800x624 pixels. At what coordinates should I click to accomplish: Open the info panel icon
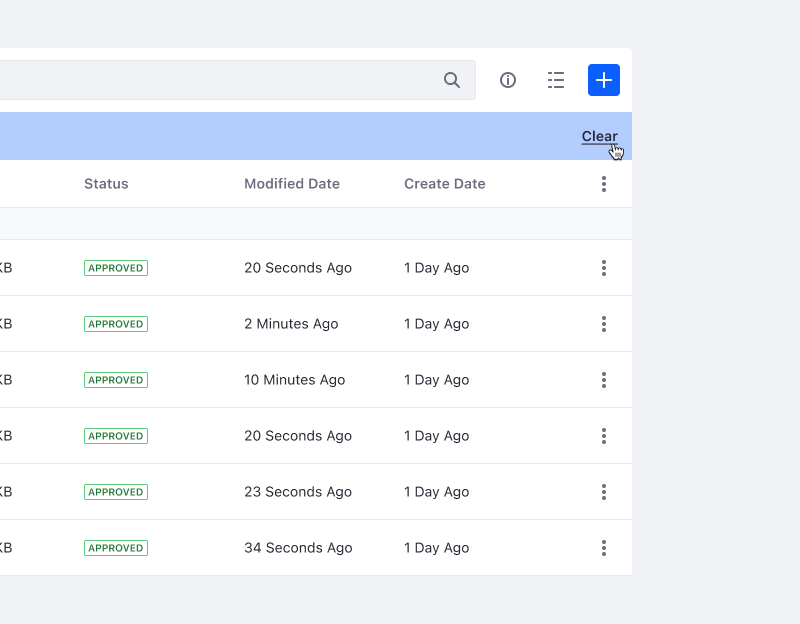(508, 80)
